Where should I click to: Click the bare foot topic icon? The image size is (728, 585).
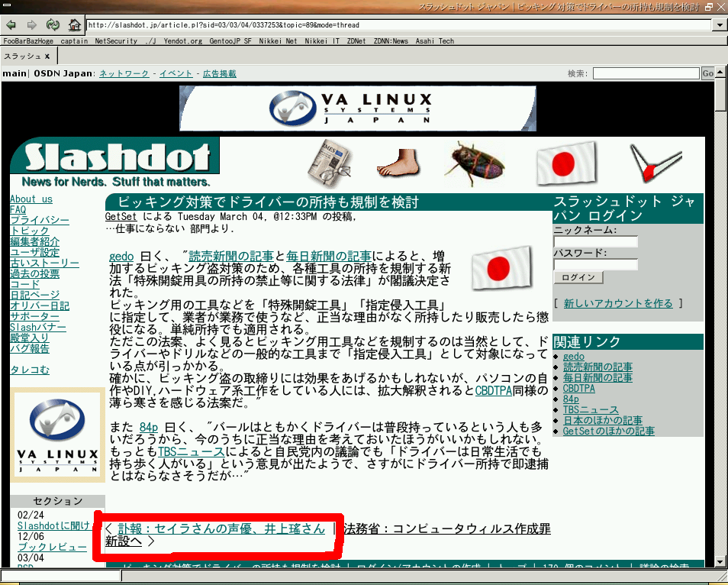coord(398,163)
